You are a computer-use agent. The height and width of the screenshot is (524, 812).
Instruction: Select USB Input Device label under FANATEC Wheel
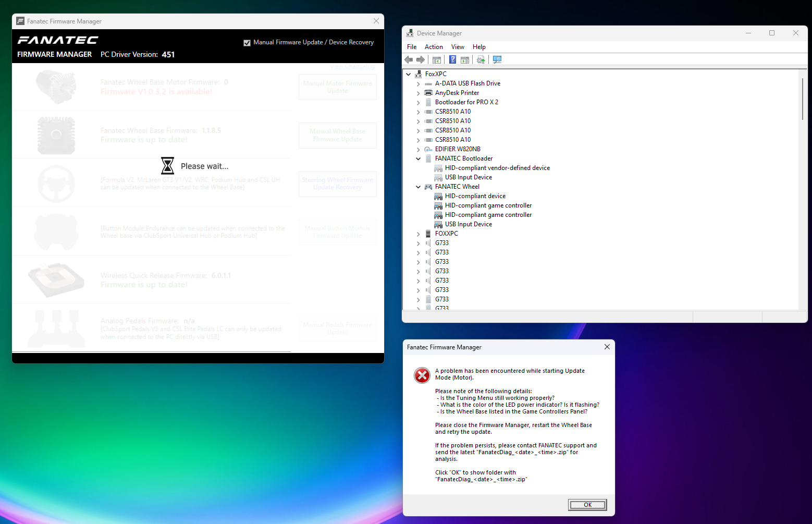coord(469,224)
